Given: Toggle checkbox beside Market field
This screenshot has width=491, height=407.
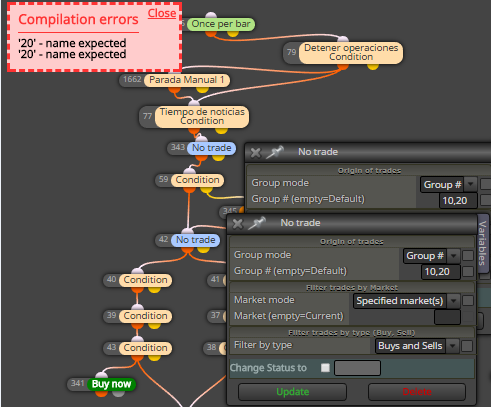Looking at the screenshot, I should pos(468,317).
